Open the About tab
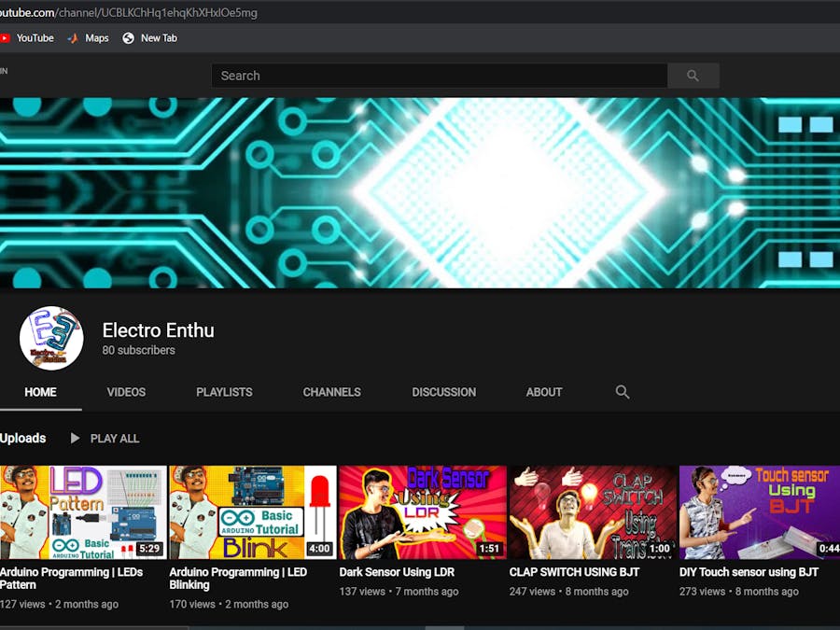The image size is (840, 630). click(544, 392)
